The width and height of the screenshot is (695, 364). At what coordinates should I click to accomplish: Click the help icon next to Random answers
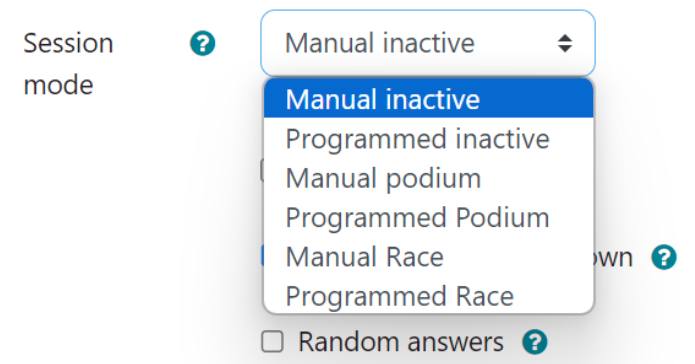[x=535, y=342]
